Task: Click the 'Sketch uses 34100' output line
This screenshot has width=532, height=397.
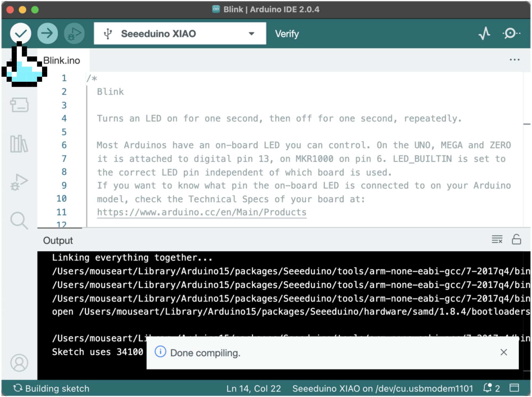Action: click(98, 352)
